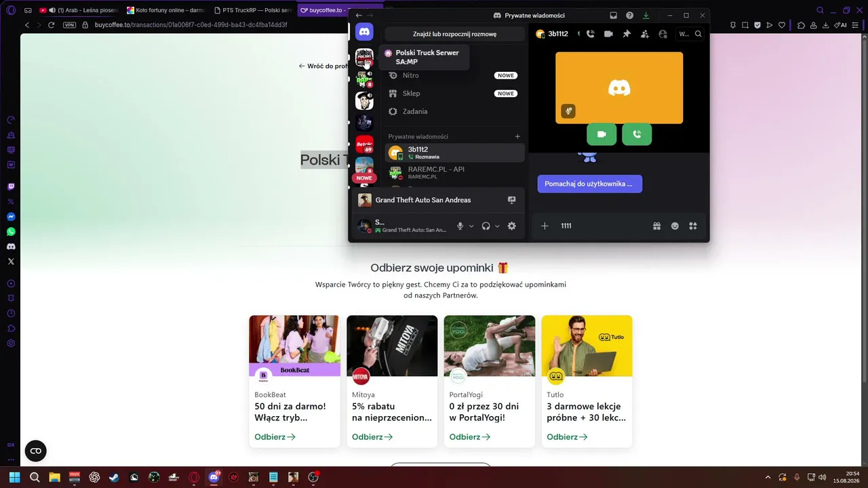Image resolution: width=868 pixels, height=488 pixels.
Task: Switch to the Koło fortuny online tab
Action: tap(167, 10)
